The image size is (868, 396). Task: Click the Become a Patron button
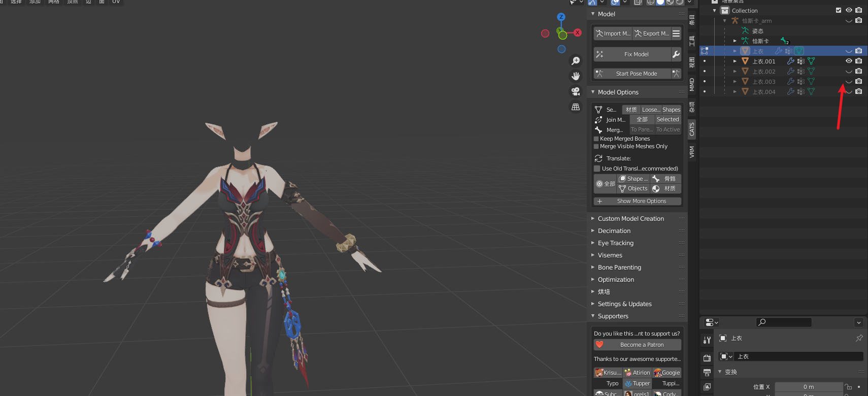638,345
